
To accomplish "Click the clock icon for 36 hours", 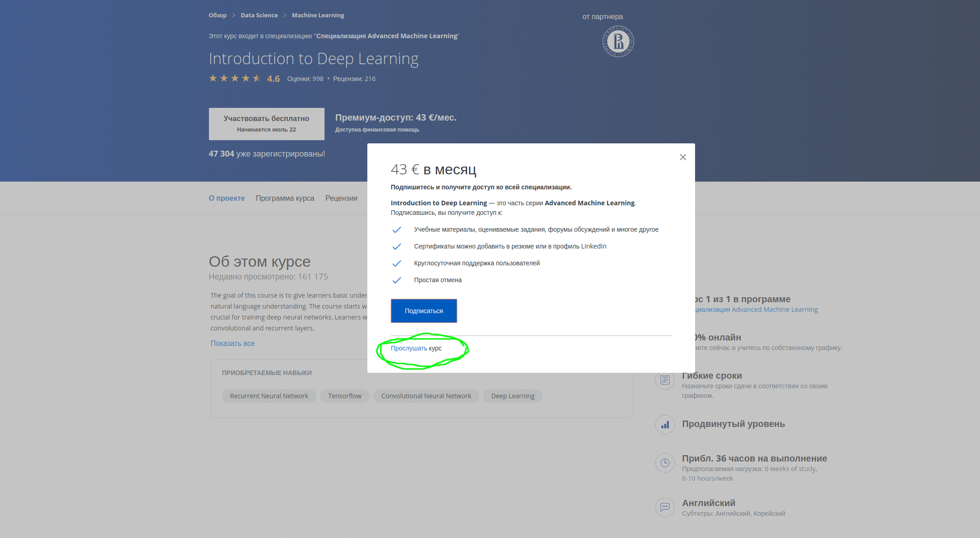I will click(665, 463).
